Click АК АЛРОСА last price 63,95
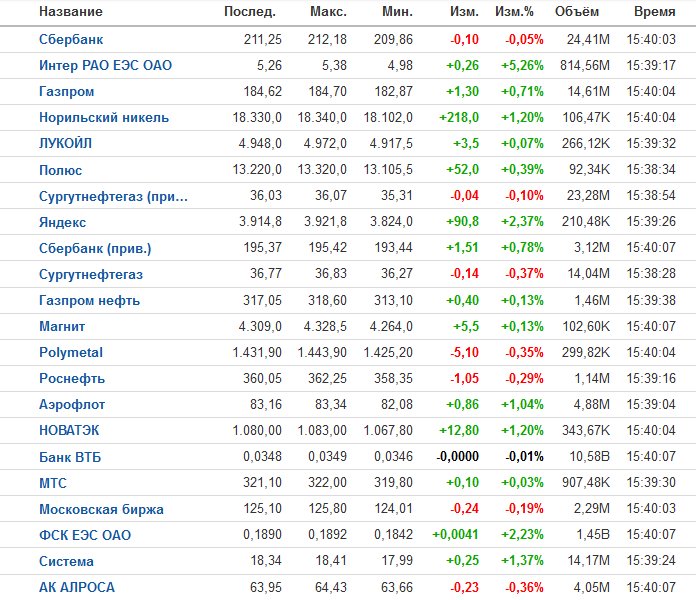Screen dimensions: 696x600 click(266, 587)
